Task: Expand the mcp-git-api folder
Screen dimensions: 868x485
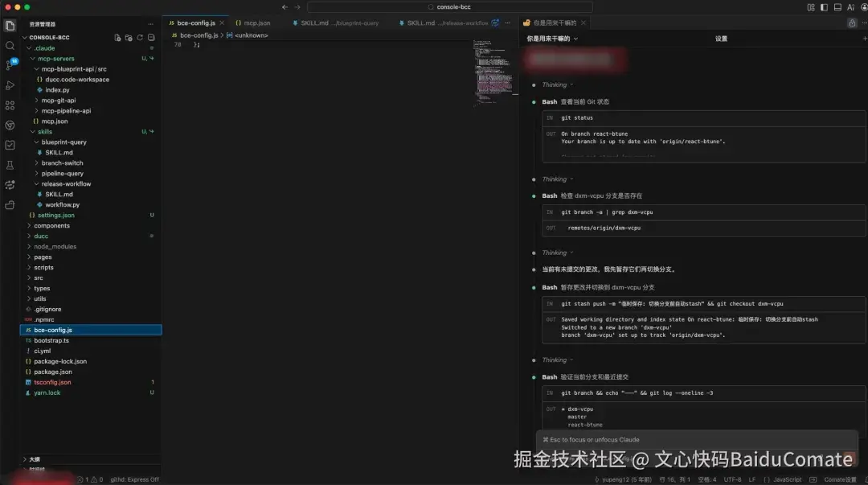Action: (58, 101)
